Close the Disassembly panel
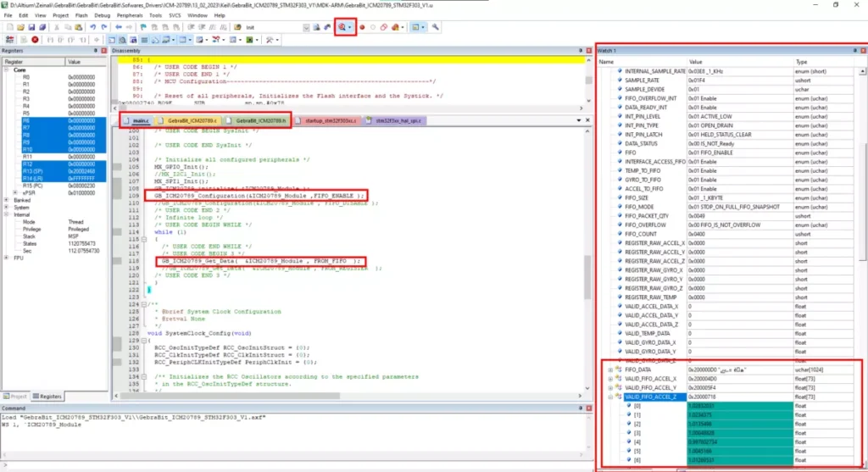The width and height of the screenshot is (868, 472). (x=588, y=50)
